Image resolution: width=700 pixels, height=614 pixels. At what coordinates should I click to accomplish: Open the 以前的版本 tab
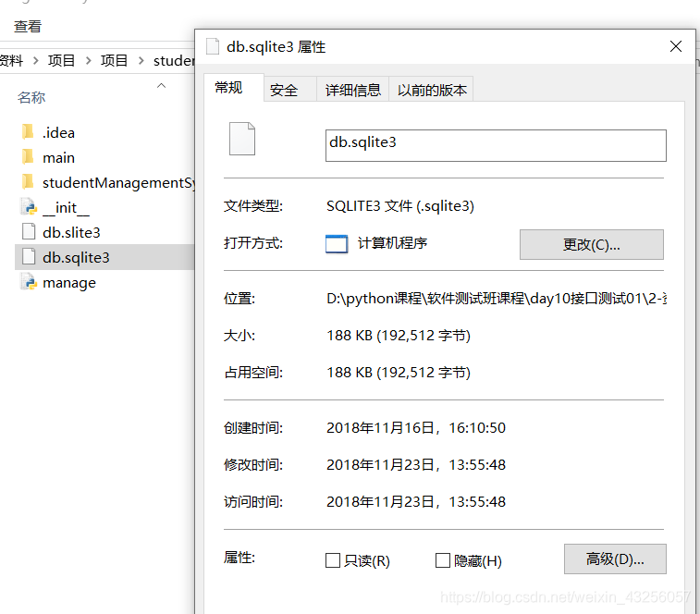431,90
